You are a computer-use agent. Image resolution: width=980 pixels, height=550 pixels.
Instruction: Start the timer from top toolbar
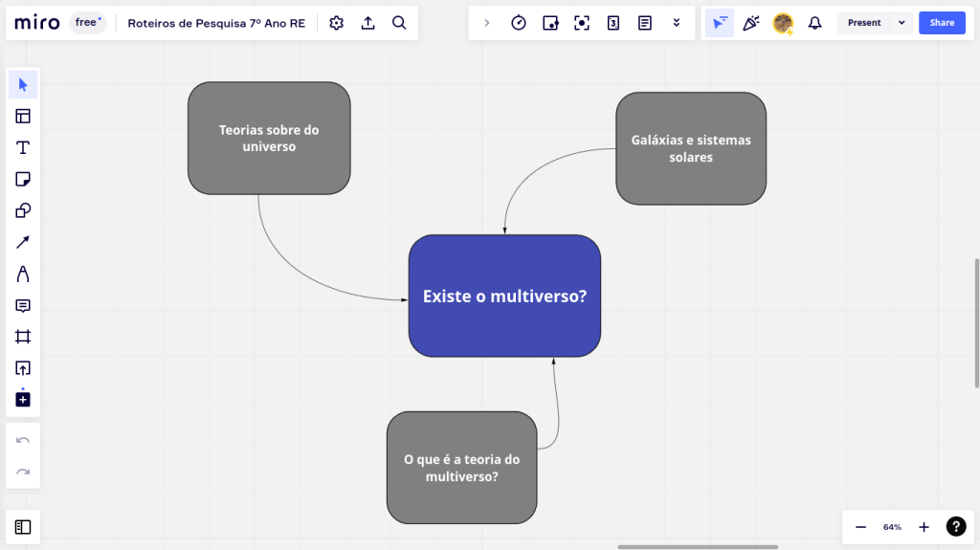519,23
